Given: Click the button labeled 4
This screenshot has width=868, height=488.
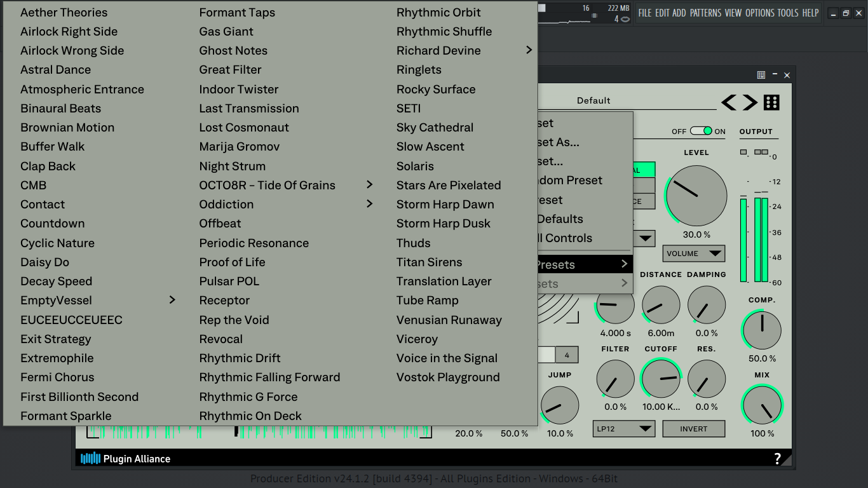Looking at the screenshot, I should pyautogui.click(x=567, y=355).
